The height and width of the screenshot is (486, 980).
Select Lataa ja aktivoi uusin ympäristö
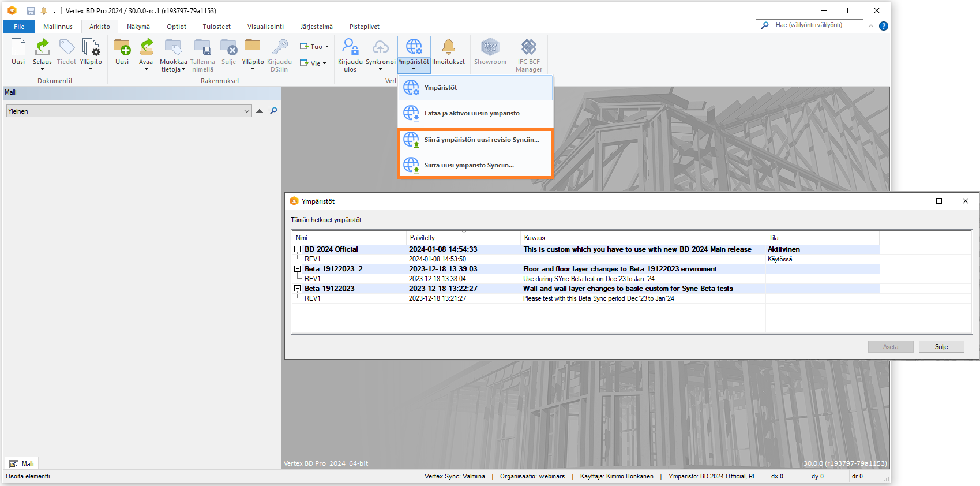(x=472, y=114)
